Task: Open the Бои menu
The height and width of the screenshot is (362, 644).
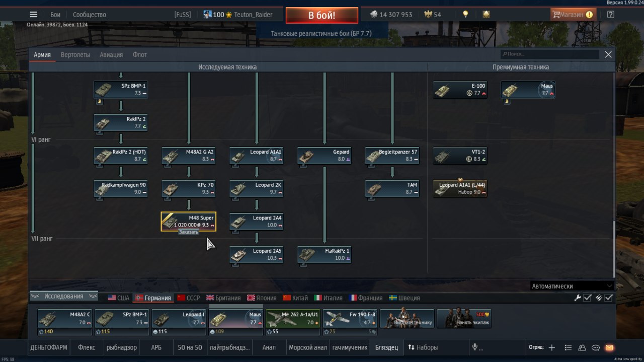Action: tap(55, 15)
